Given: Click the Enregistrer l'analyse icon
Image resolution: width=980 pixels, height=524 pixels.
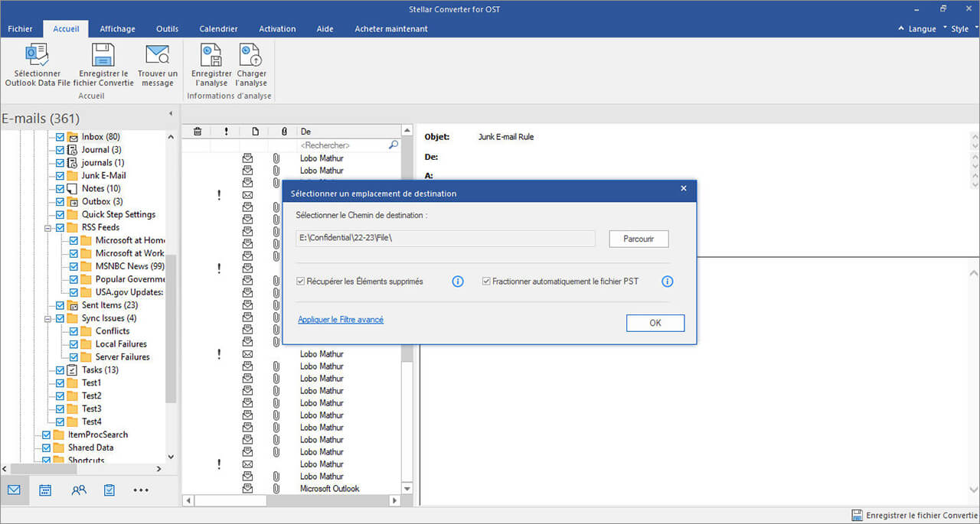Looking at the screenshot, I should (x=211, y=55).
